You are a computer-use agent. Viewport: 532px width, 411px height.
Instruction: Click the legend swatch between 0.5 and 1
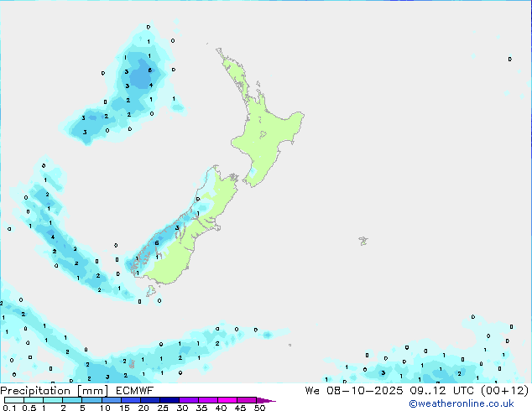(34, 400)
